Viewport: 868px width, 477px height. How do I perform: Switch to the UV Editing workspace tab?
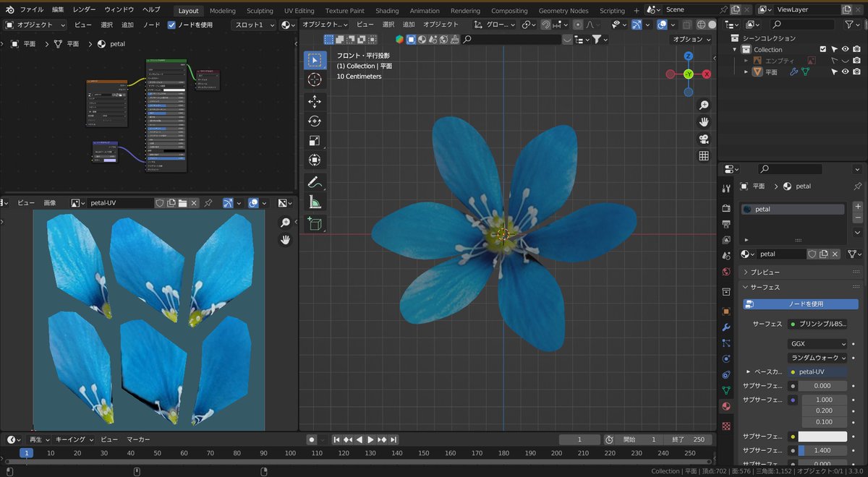pos(299,11)
